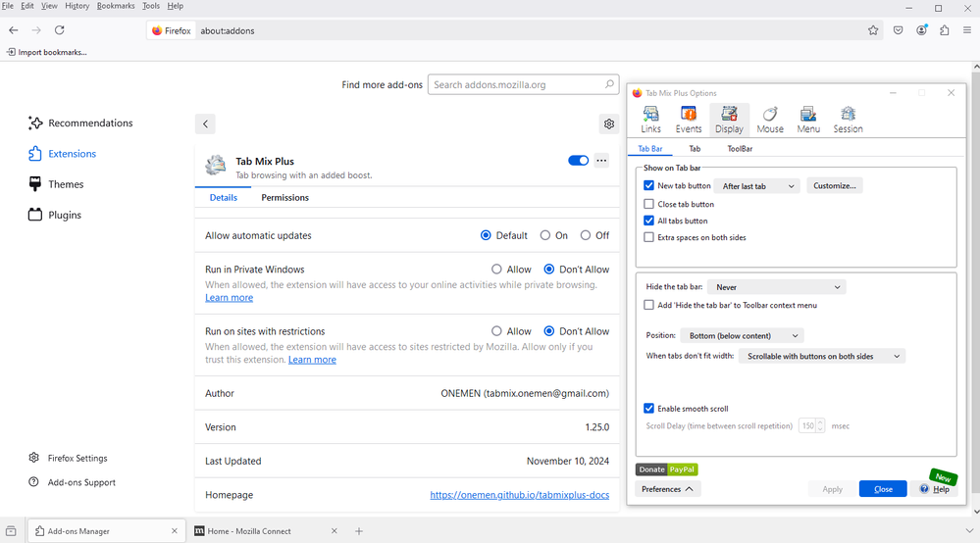Expand the Preferences menu button
The height and width of the screenshot is (543, 980).
click(x=667, y=489)
